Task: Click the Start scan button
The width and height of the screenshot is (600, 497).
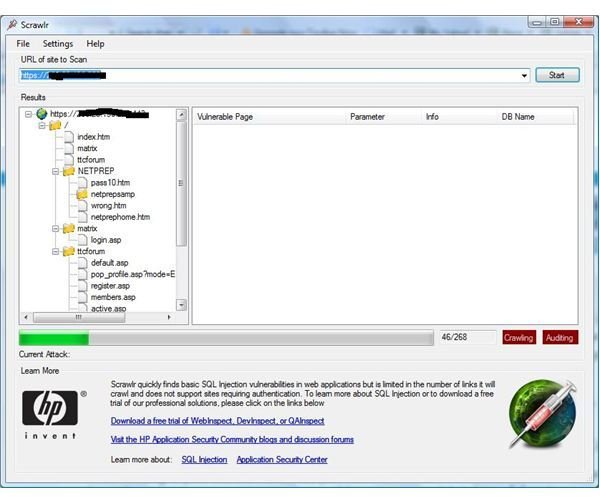Action: pos(557,75)
